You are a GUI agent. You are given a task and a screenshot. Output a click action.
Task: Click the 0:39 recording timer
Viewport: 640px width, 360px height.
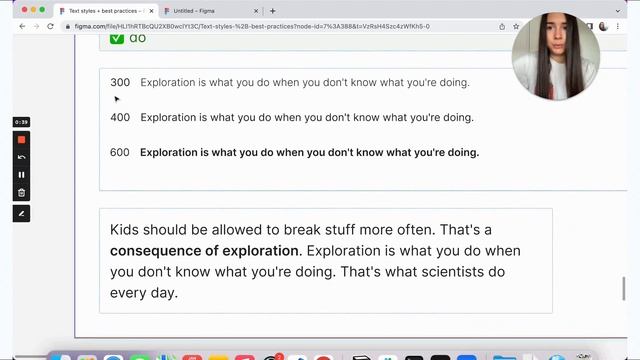[21, 122]
